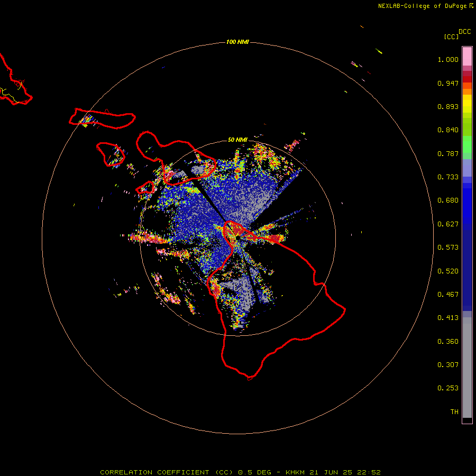Click the 0.467 color scale value
The height and width of the screenshot is (476, 476).
coord(448,295)
